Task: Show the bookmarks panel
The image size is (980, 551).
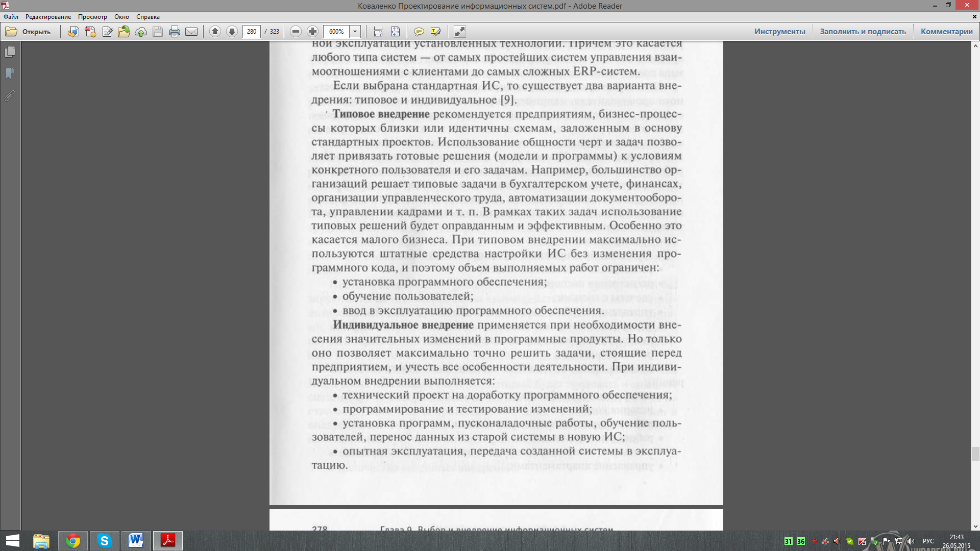Action: [10, 74]
